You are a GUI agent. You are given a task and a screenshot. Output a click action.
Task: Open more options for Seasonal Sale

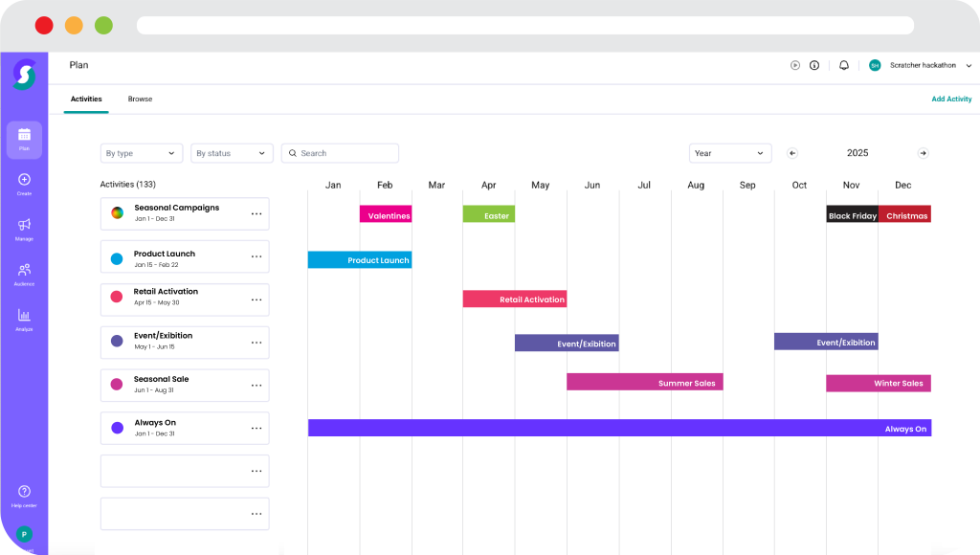[256, 386]
